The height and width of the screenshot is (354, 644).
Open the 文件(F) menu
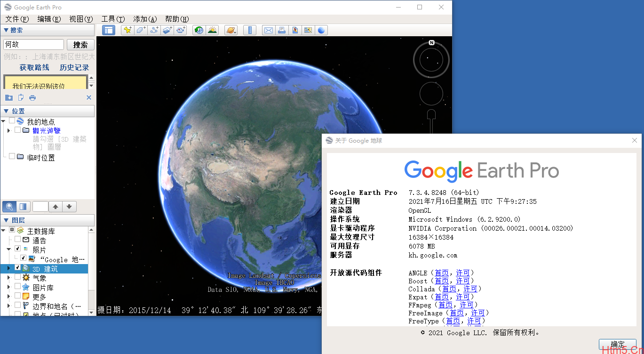pyautogui.click(x=17, y=19)
